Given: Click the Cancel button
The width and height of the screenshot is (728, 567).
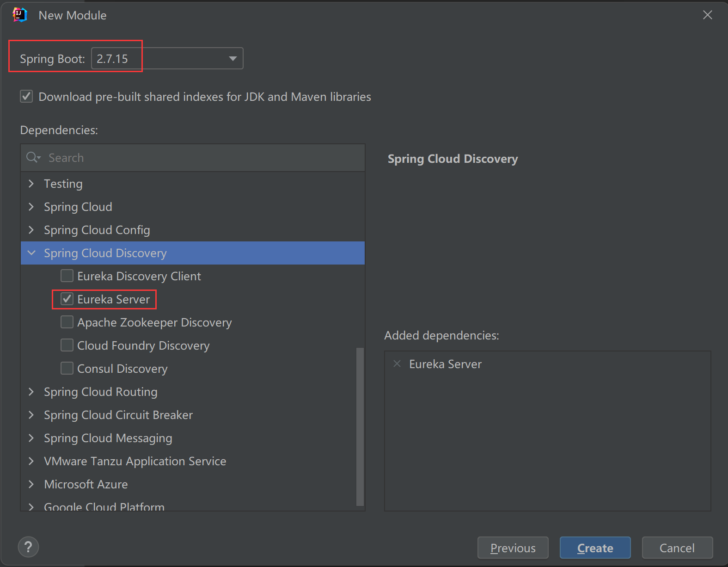Looking at the screenshot, I should [x=677, y=548].
